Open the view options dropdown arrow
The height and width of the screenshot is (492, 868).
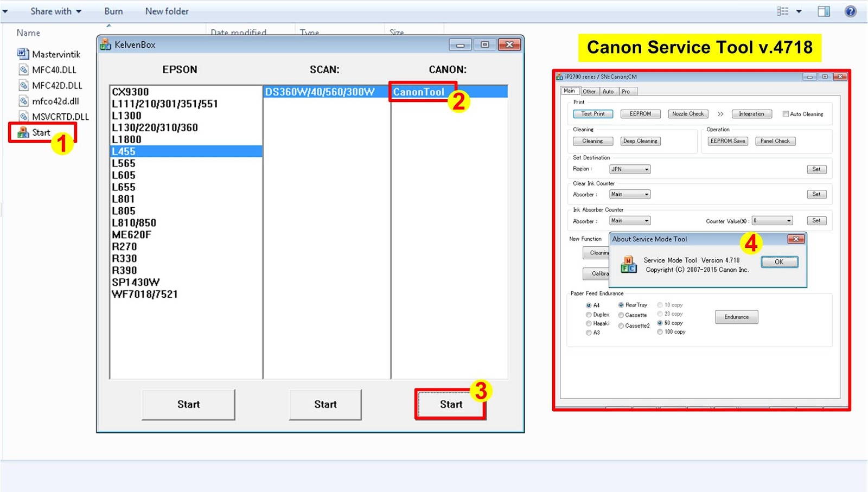pyautogui.click(x=799, y=11)
